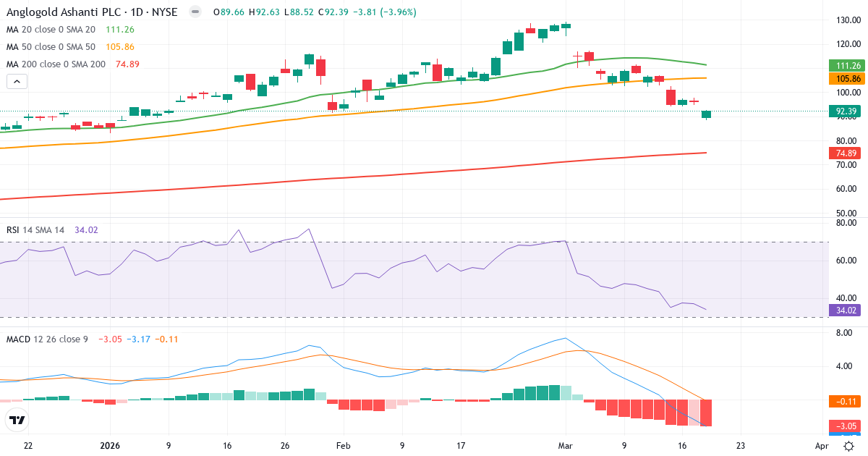Click the TradingView logo watermark
The width and height of the screenshot is (868, 456).
(17, 419)
